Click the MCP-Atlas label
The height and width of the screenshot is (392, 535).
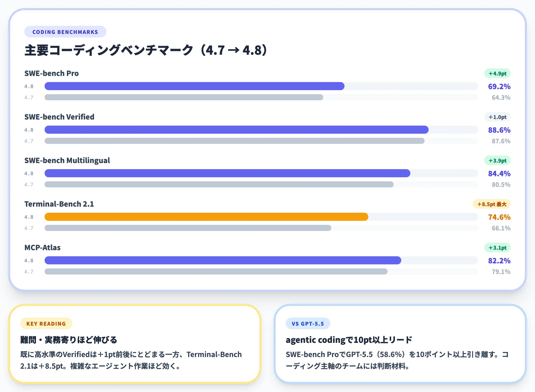coord(42,248)
